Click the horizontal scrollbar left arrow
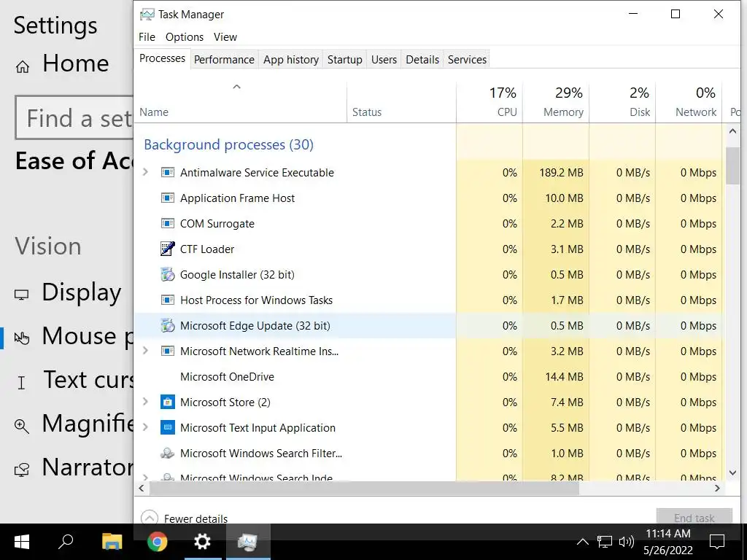This screenshot has height=560, width=747. tap(142, 488)
